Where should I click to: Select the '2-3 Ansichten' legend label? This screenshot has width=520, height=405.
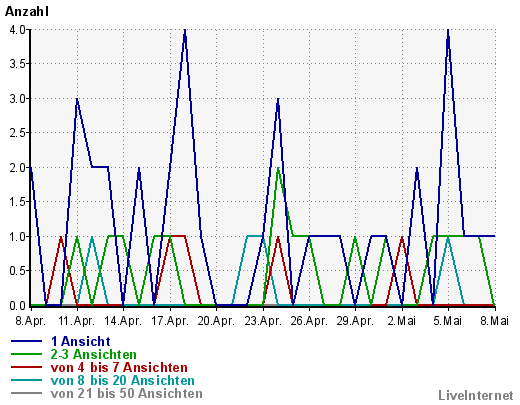94,354
